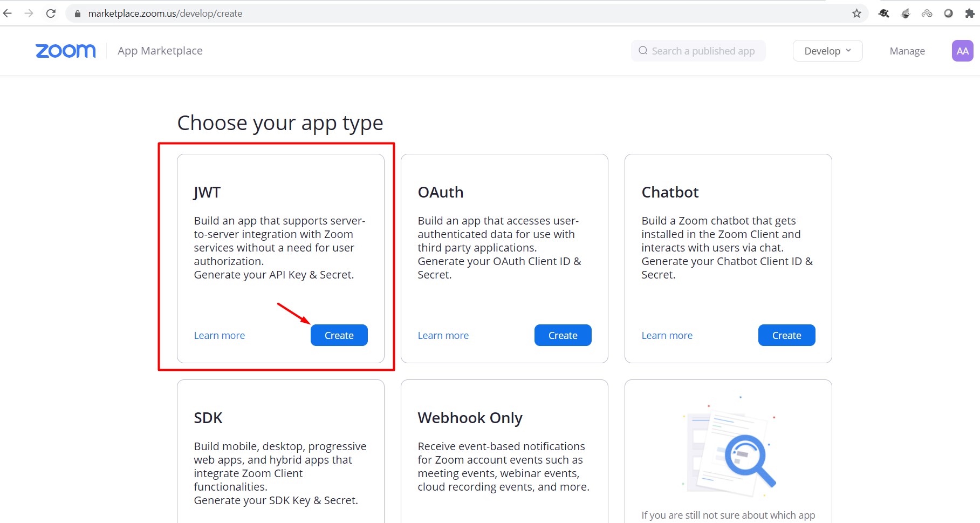Click the app type help illustration
The image size is (980, 523).
728,448
